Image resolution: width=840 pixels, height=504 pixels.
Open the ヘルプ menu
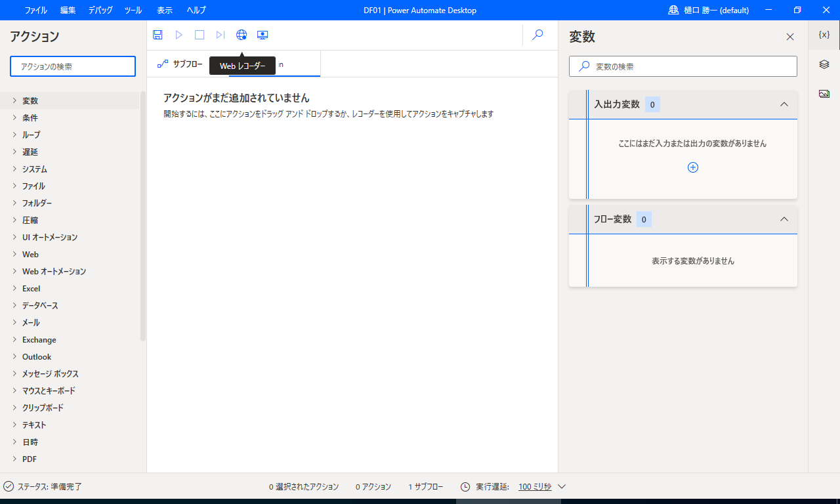[196, 10]
